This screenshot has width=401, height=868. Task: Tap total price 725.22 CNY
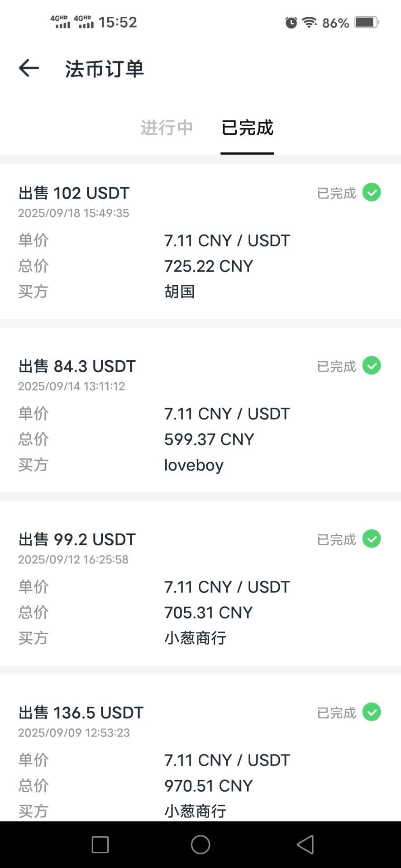(208, 266)
